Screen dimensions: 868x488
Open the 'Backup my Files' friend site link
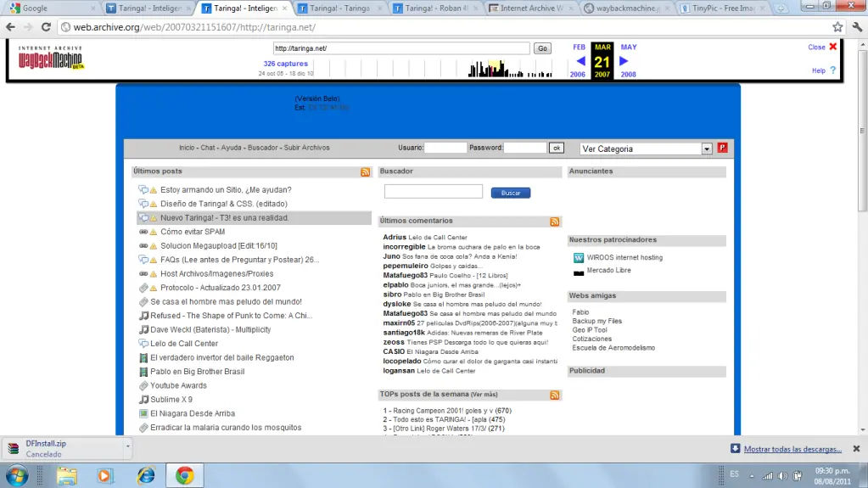point(596,322)
